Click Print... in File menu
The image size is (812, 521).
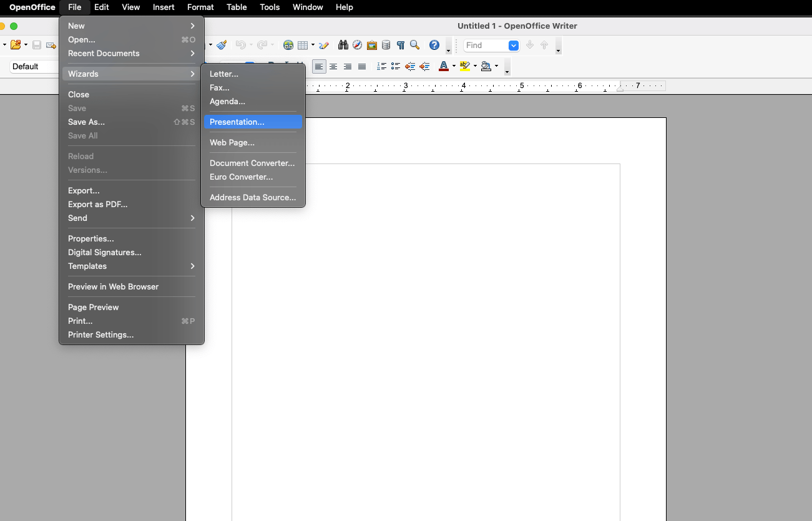tap(132, 321)
